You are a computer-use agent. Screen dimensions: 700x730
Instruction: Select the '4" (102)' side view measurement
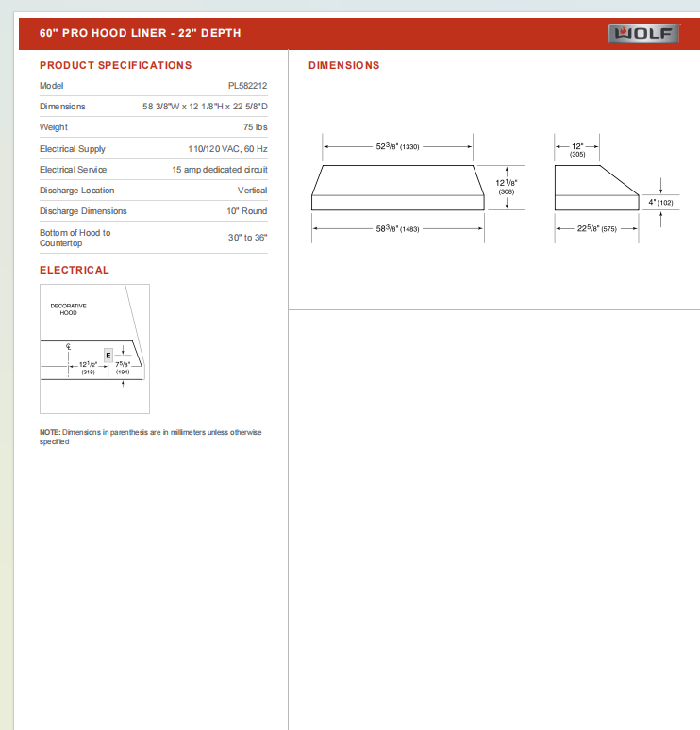tap(661, 203)
